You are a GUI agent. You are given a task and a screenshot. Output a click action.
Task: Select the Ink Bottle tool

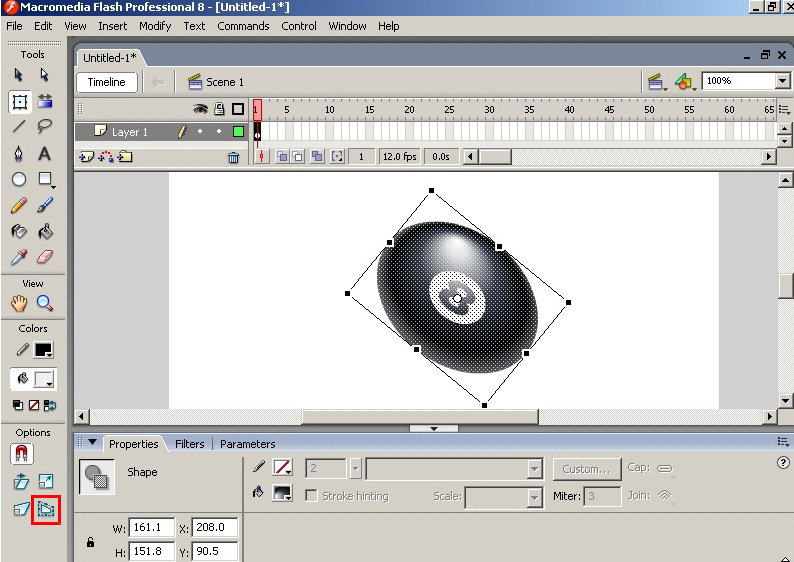19,231
